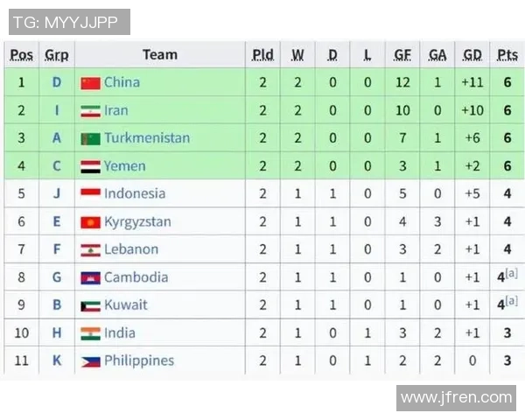Click the Yemen flag icon
This screenshot has height=420, width=525.
[90, 166]
